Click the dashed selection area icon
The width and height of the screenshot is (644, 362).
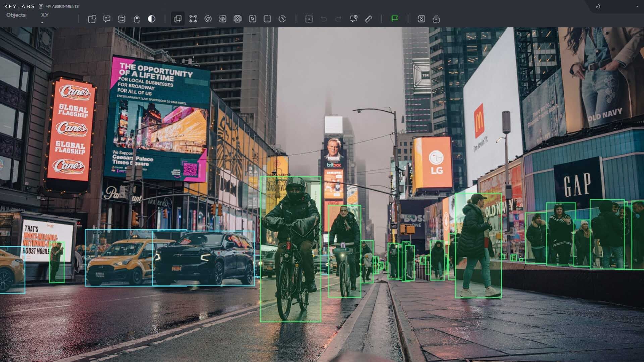coord(309,19)
